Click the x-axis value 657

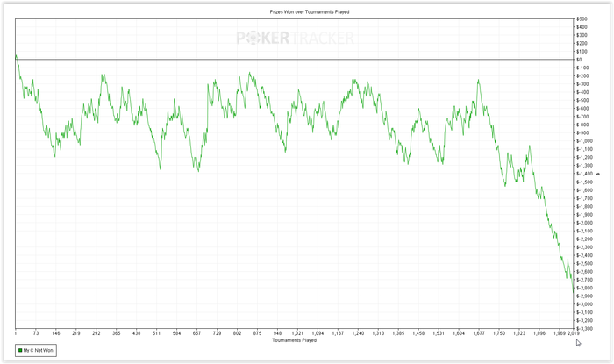click(x=196, y=333)
